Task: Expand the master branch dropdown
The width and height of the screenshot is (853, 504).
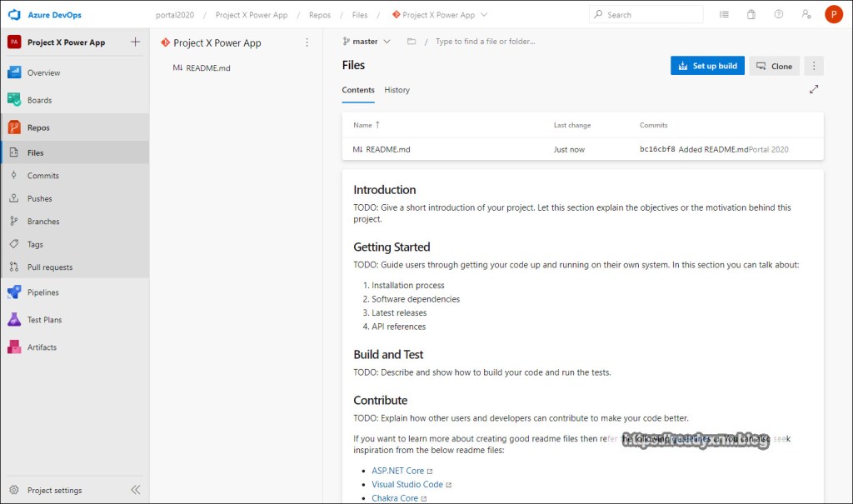Action: tap(367, 41)
